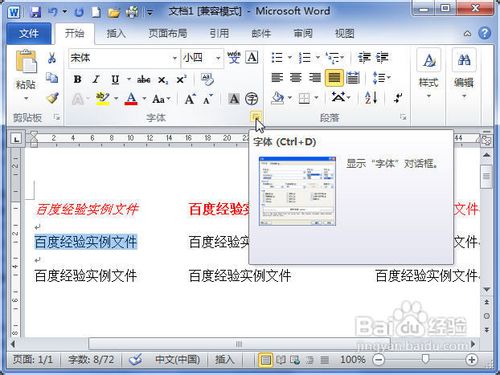Expand the borders dropdown arrow
Viewport: 500px width, 375px height.
tap(316, 98)
